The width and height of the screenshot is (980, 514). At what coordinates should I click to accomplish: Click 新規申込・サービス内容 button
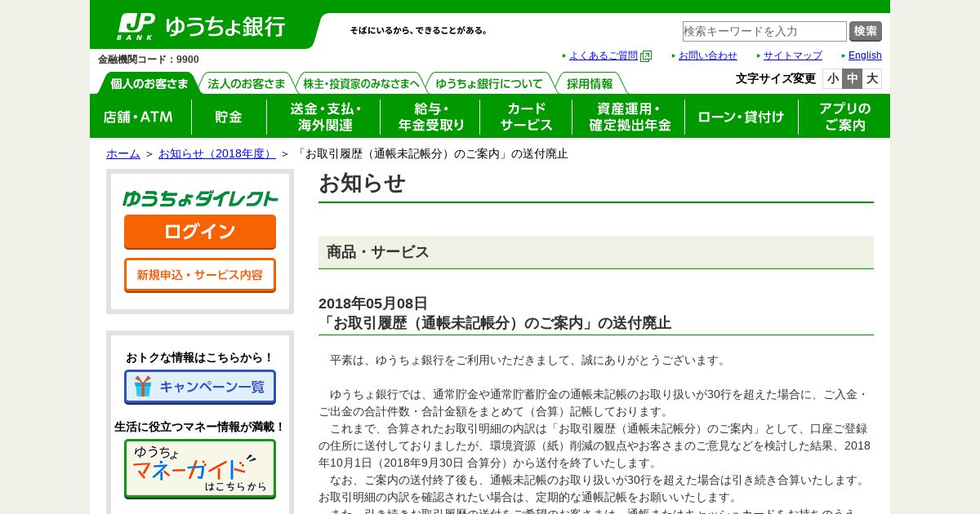click(200, 275)
